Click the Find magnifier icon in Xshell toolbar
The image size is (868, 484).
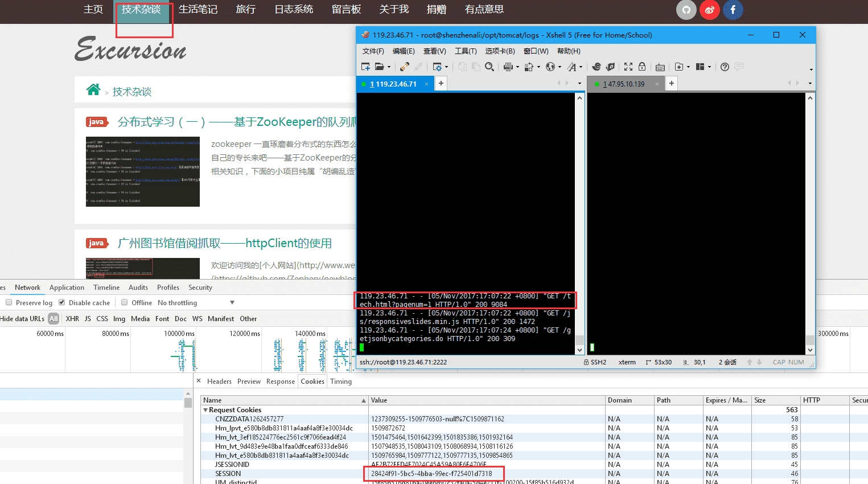[x=489, y=67]
